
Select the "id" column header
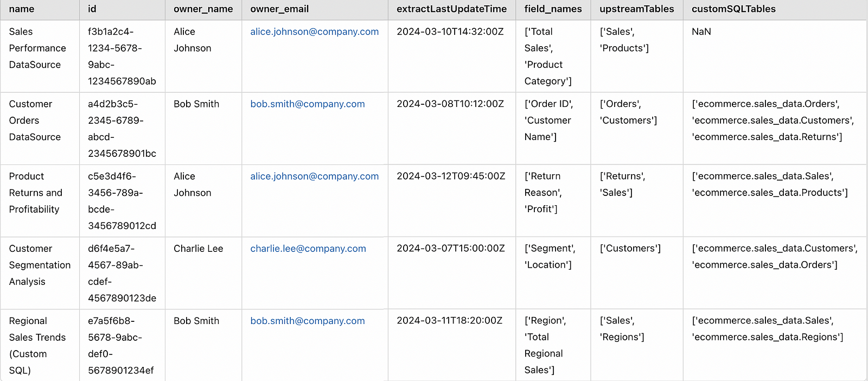click(x=92, y=9)
